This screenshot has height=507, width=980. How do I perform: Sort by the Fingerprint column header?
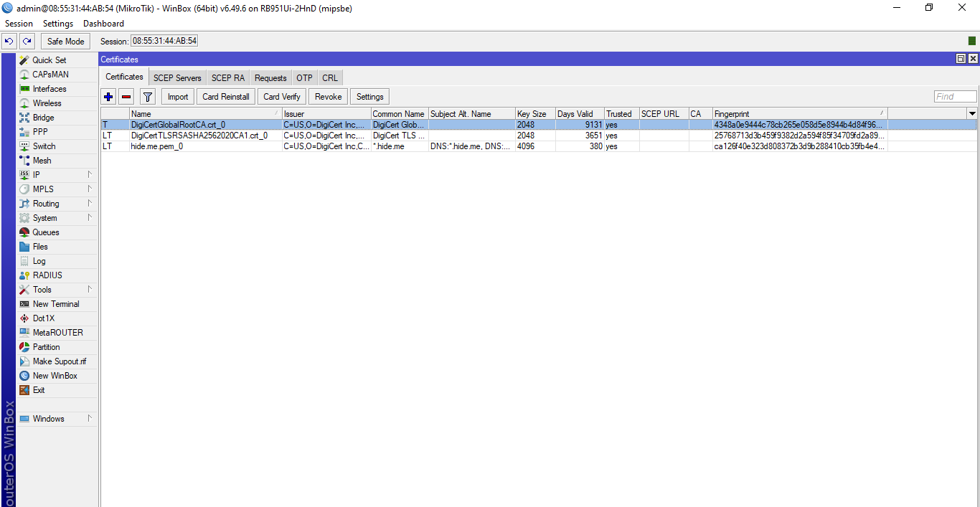pyautogui.click(x=800, y=113)
